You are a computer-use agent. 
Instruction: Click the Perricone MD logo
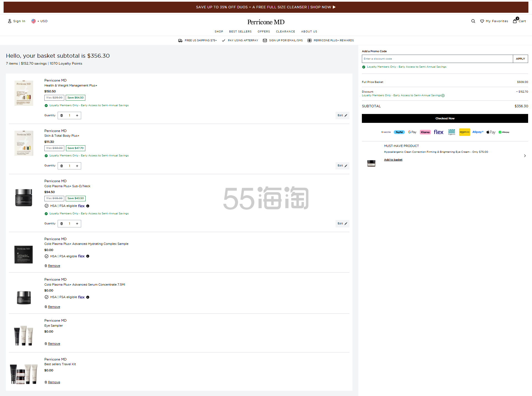click(x=266, y=22)
